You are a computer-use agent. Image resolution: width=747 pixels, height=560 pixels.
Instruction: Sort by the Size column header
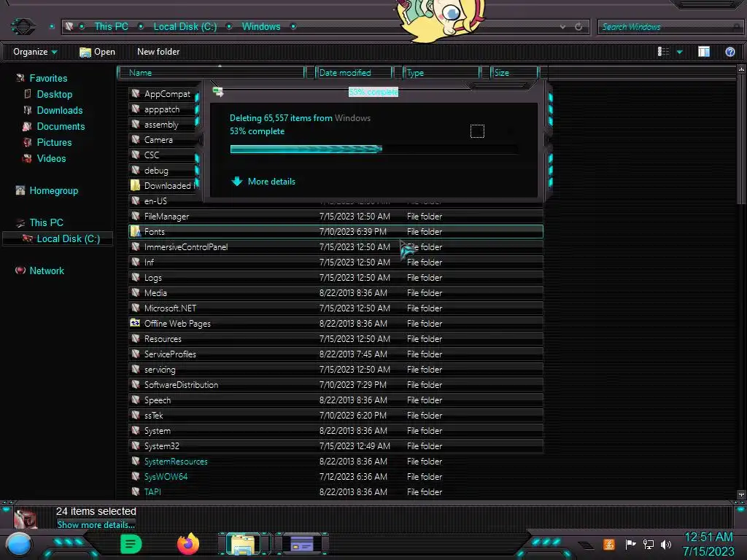click(x=514, y=73)
